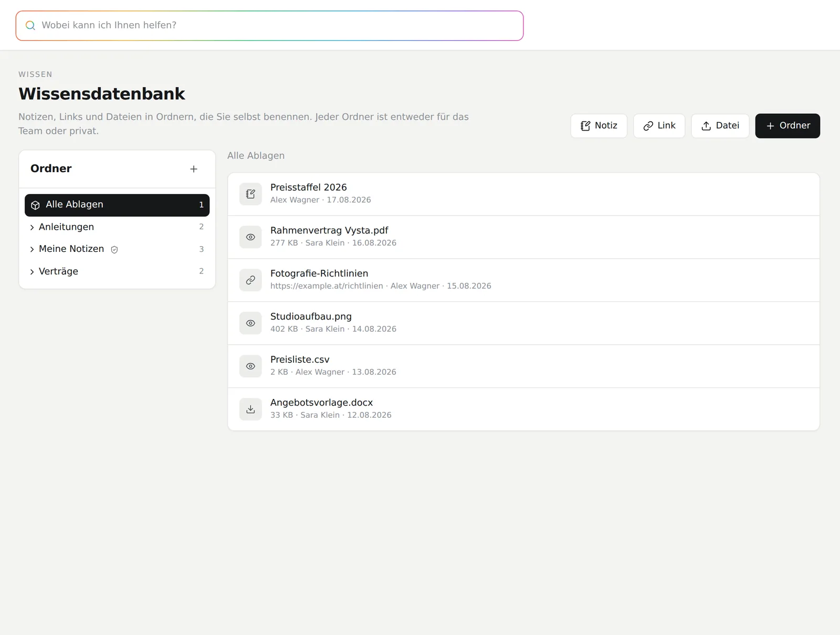This screenshot has height=635, width=840.
Task: Expand the Meine Notizen folder chevron
Action: pyautogui.click(x=32, y=249)
